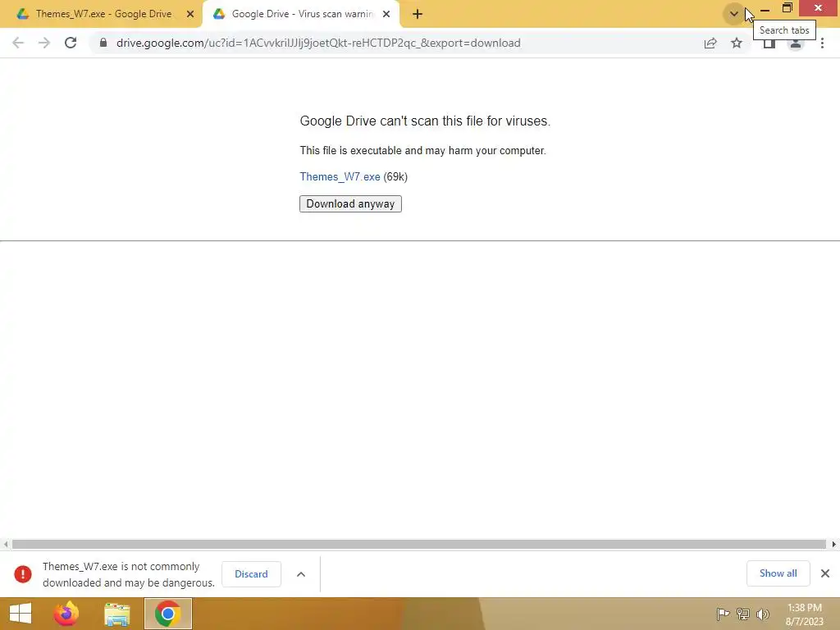Click the scrollbar left arrow
The height and width of the screenshot is (630, 840).
(x=6, y=545)
